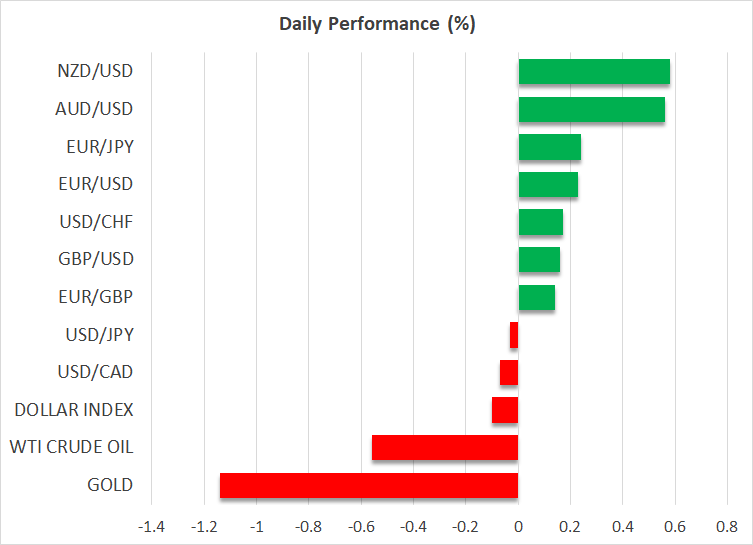Select the GBP/USD bar
The height and width of the screenshot is (545, 753).
(x=539, y=260)
